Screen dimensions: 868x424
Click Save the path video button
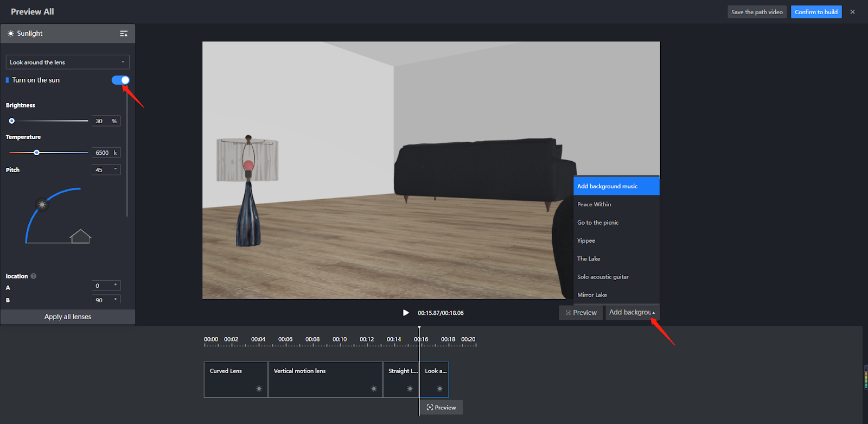[x=756, y=12]
